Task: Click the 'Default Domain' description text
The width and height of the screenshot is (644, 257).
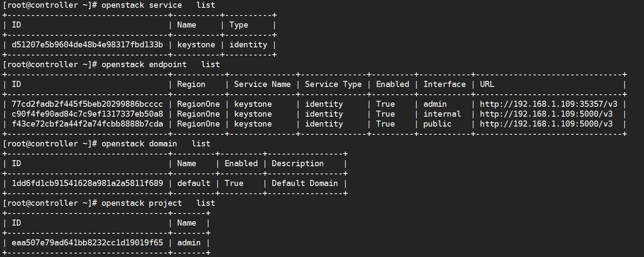Action: coord(305,183)
